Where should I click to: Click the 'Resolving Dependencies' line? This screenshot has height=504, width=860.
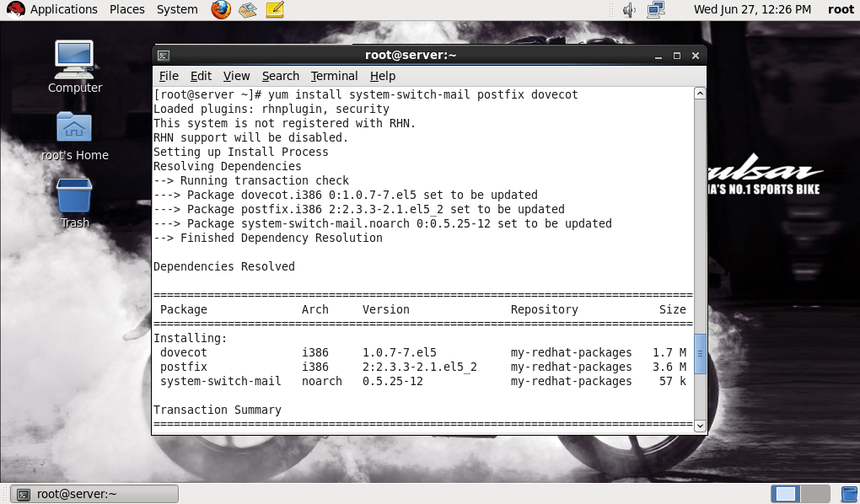click(227, 166)
